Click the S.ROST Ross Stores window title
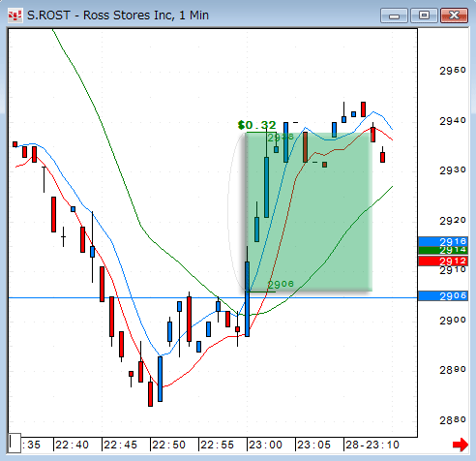The width and height of the screenshot is (476, 461). click(x=118, y=15)
